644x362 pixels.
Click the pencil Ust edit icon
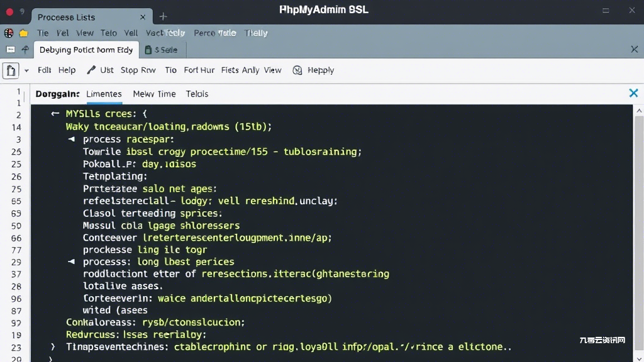pyautogui.click(x=91, y=70)
